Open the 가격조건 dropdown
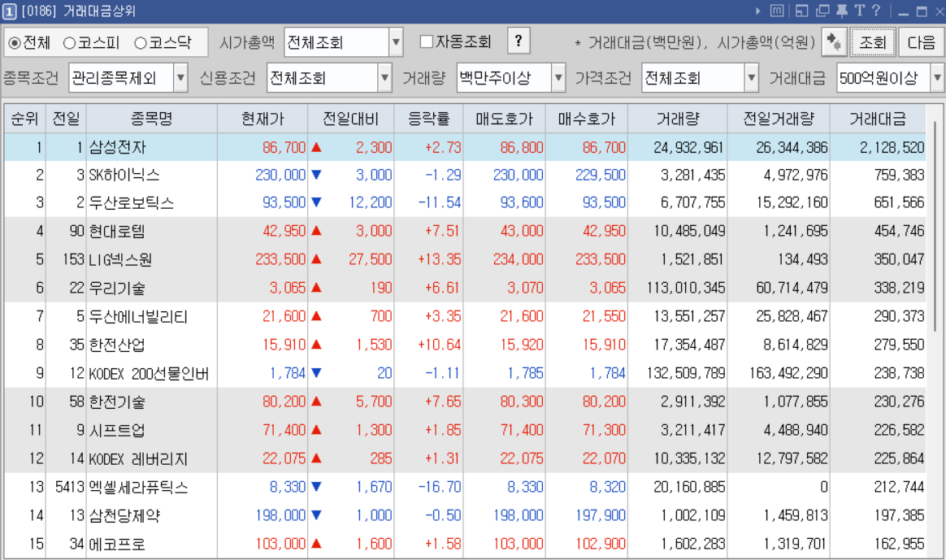 point(700,78)
